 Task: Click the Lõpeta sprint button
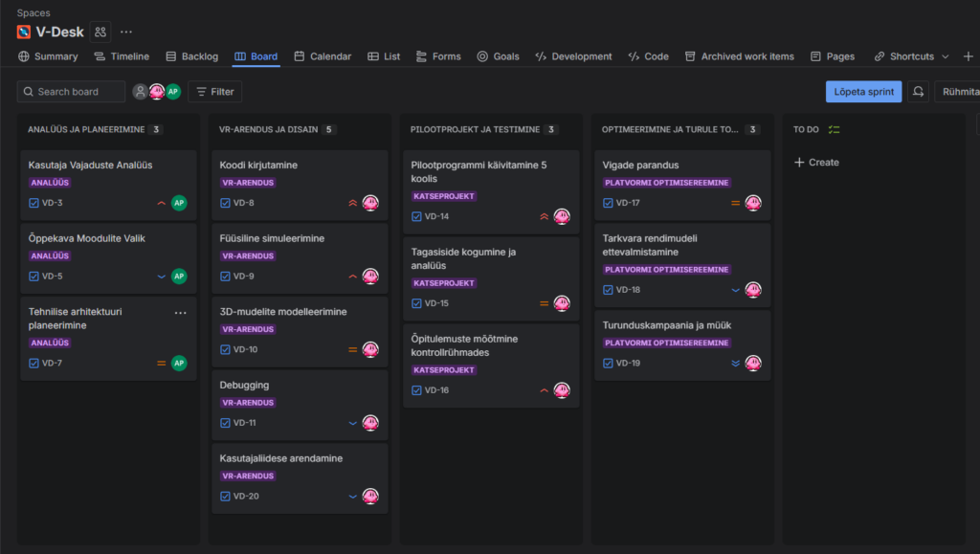click(863, 92)
